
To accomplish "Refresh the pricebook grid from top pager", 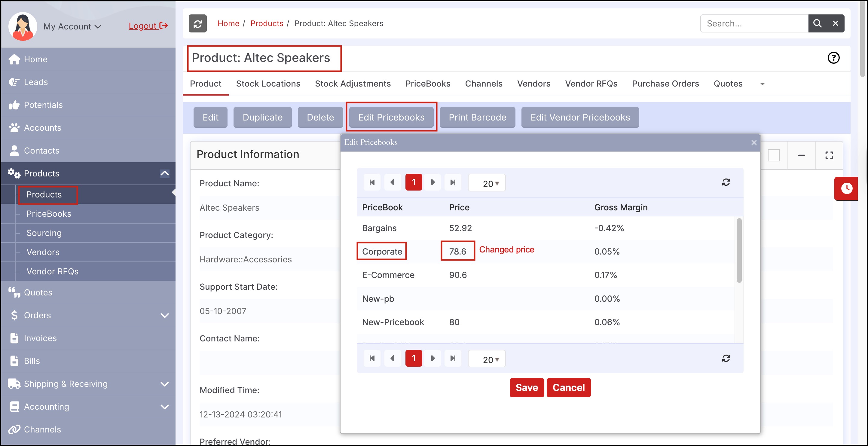I will (726, 182).
